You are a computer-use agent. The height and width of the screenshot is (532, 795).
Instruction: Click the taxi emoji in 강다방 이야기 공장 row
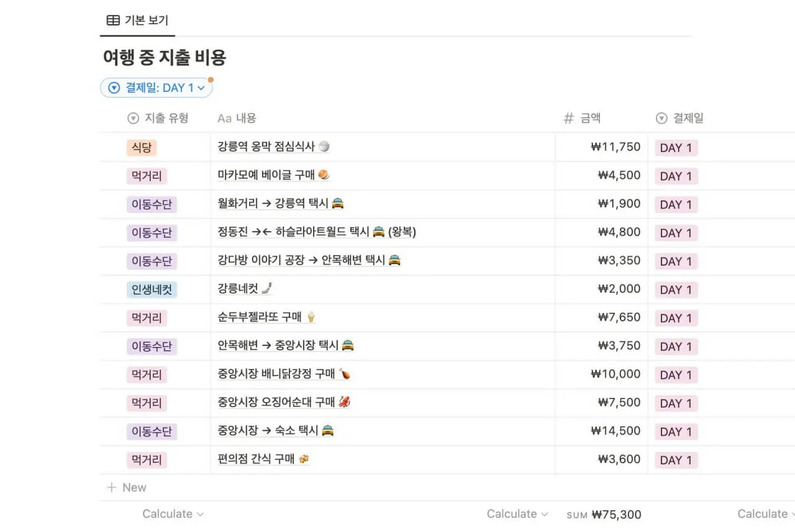(x=394, y=261)
